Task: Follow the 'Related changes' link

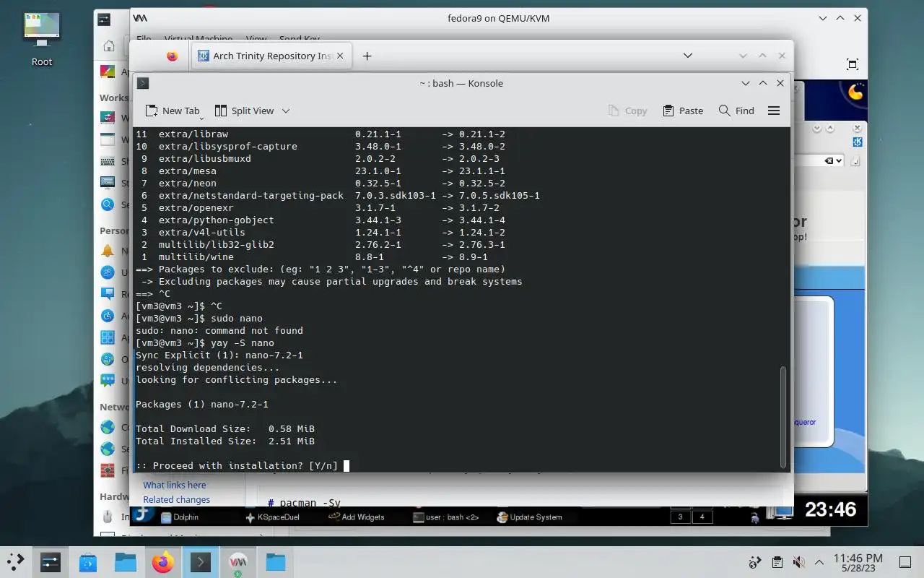Action: tap(176, 499)
